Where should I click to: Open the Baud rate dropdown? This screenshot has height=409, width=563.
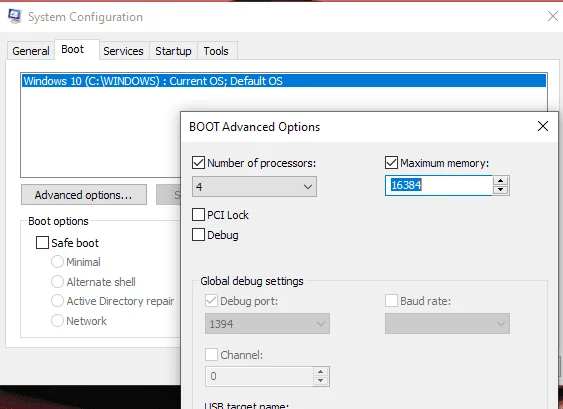click(447, 324)
